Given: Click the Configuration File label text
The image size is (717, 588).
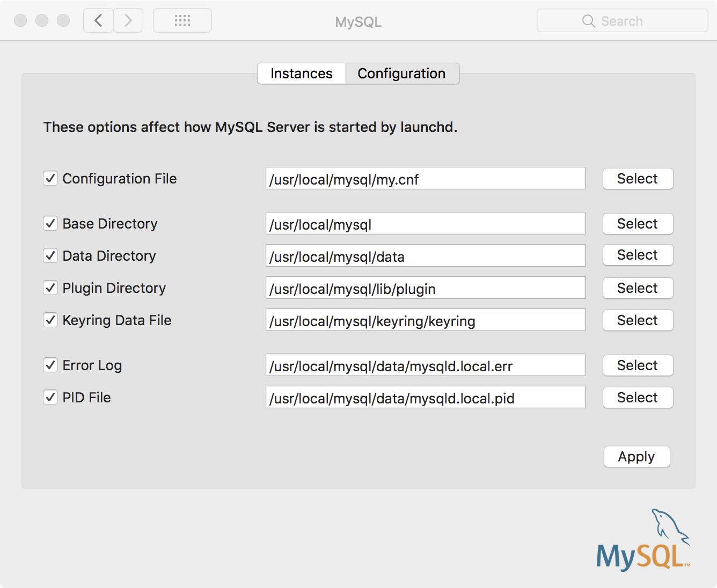Looking at the screenshot, I should coord(120,179).
